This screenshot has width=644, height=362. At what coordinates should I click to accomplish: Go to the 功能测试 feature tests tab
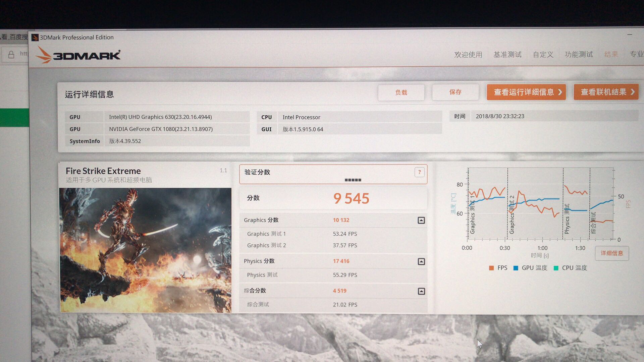point(579,54)
